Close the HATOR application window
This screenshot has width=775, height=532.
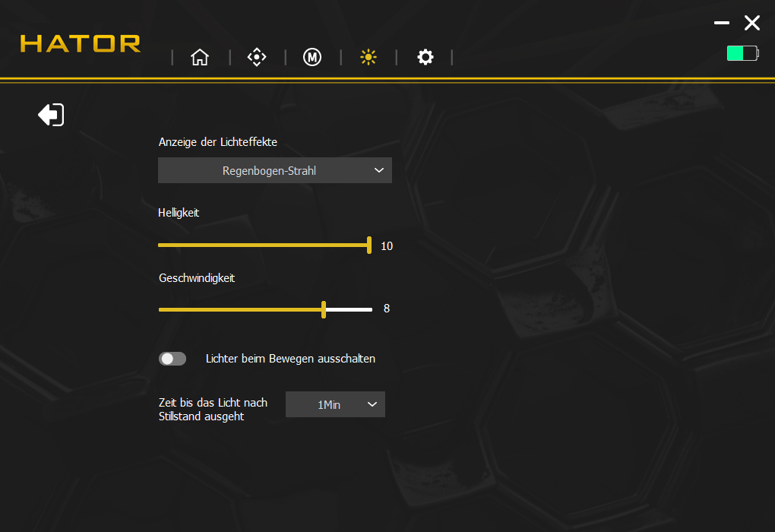[x=751, y=23]
